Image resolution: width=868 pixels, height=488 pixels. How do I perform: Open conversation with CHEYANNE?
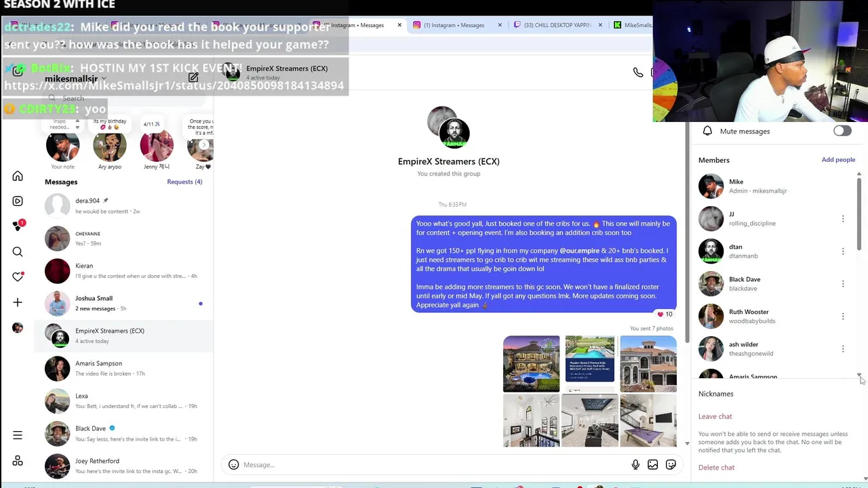click(123, 239)
